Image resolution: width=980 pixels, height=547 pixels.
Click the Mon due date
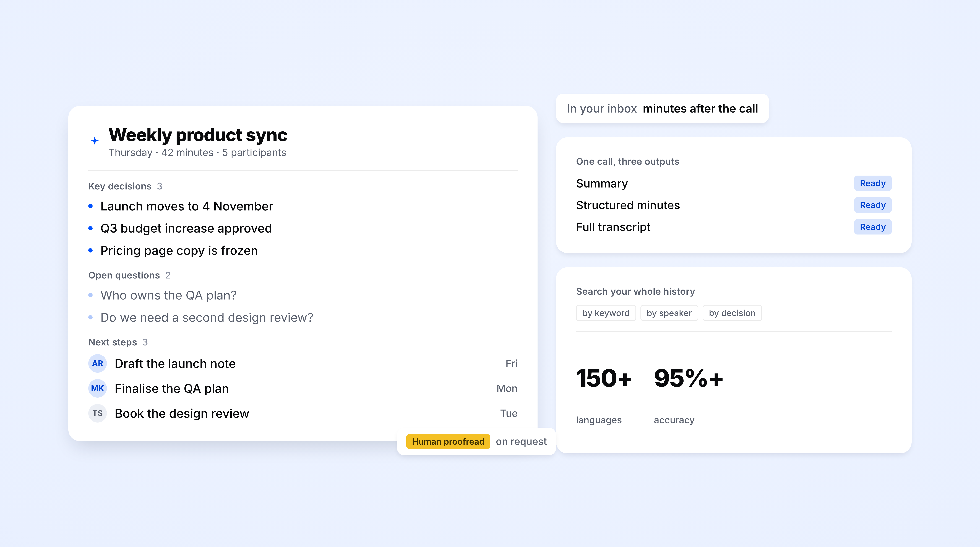point(507,388)
